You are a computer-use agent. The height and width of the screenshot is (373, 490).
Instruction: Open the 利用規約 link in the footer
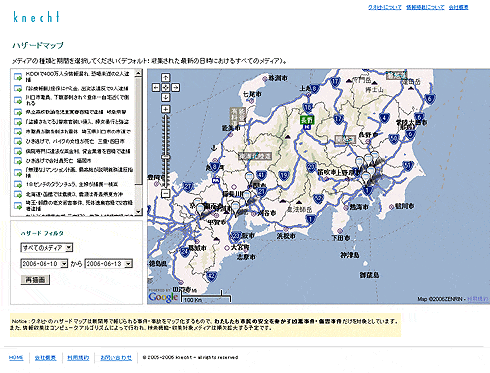point(78,358)
